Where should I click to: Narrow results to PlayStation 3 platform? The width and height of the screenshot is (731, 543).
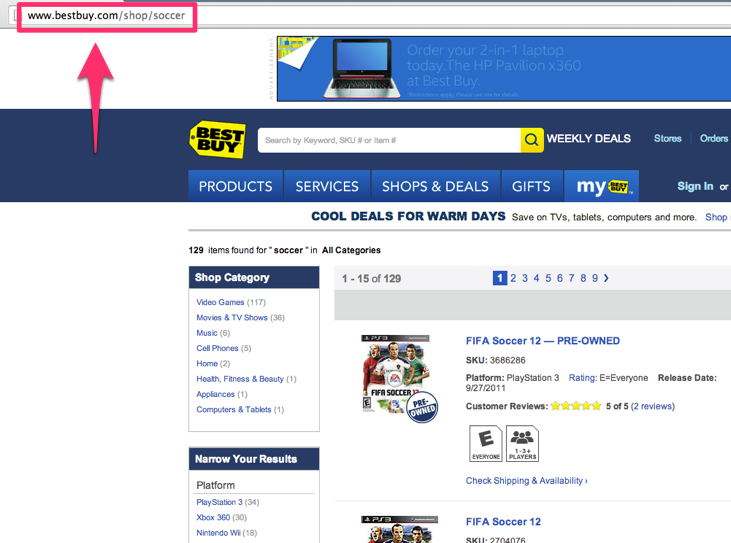point(219,502)
